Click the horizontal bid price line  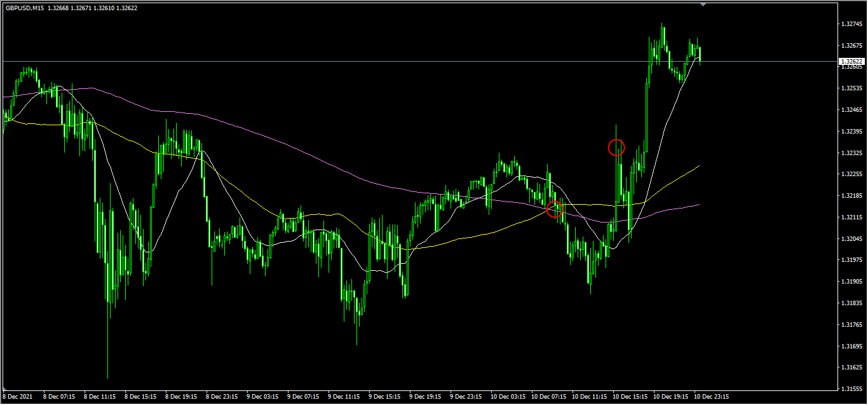(x=381, y=61)
